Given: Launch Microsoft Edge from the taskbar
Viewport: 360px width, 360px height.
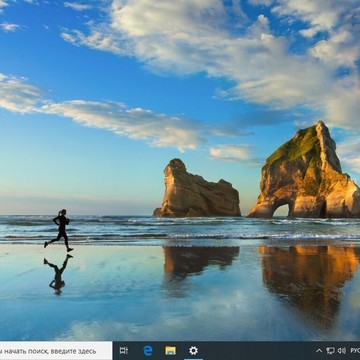Looking at the screenshot, I should (148, 351).
